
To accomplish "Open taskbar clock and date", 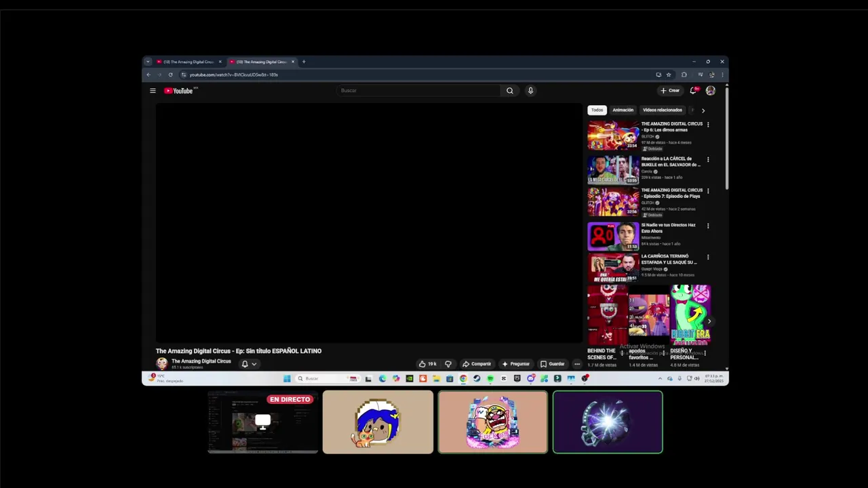I will tap(713, 379).
